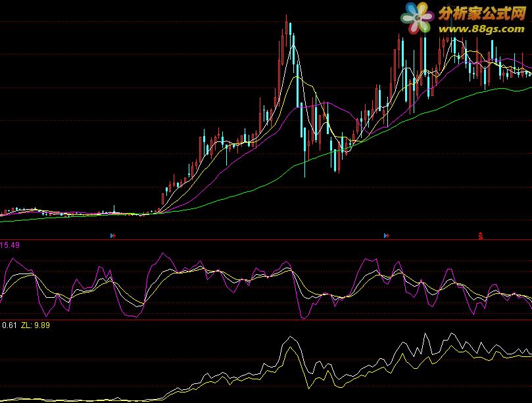Select the ZL: 9.89 indicator label
This screenshot has height=403, width=532.
[36, 325]
